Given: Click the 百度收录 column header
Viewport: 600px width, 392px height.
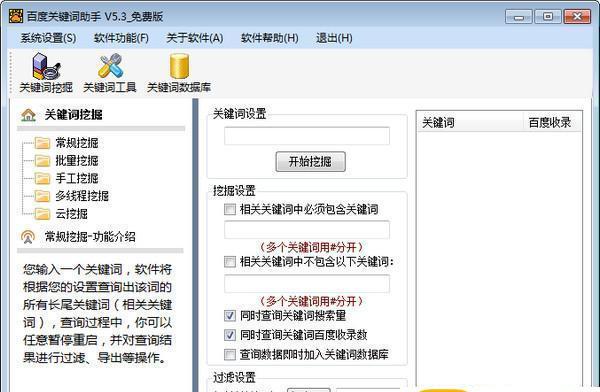Looking at the screenshot, I should click(553, 122).
